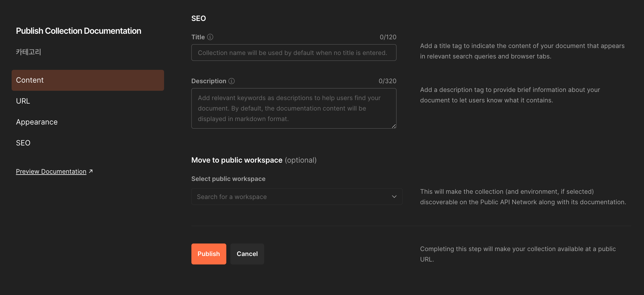Click the Description info icon
Screen dimensions: 644x295
[232, 81]
